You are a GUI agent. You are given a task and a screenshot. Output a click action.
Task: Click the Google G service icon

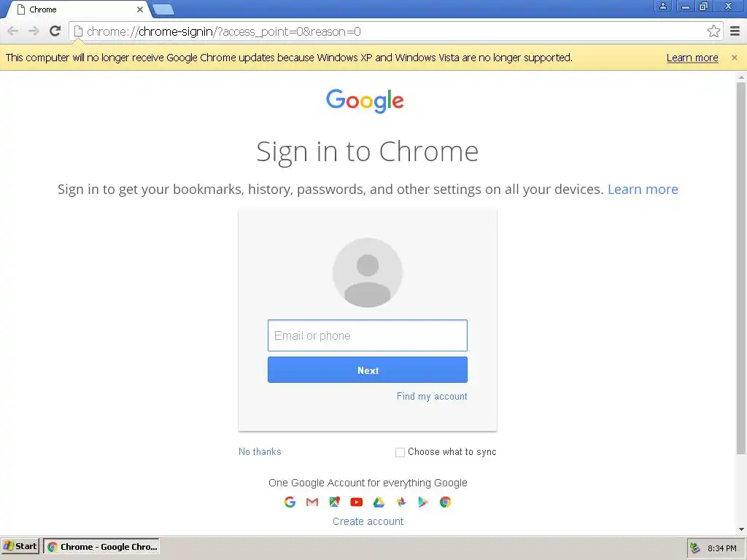coord(290,502)
